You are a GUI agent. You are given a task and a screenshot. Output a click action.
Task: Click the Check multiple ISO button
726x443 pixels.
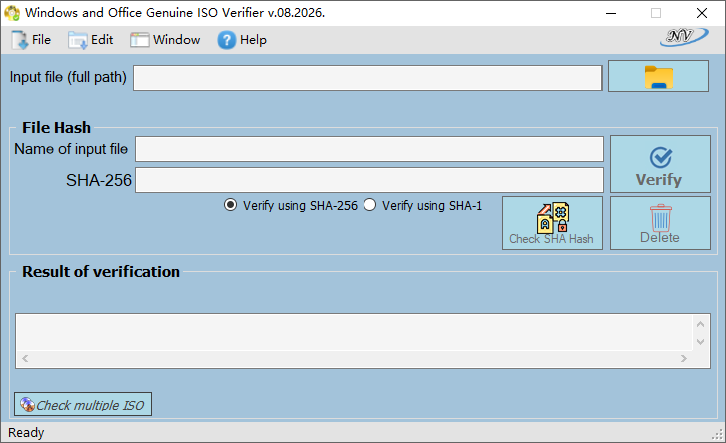click(x=83, y=405)
